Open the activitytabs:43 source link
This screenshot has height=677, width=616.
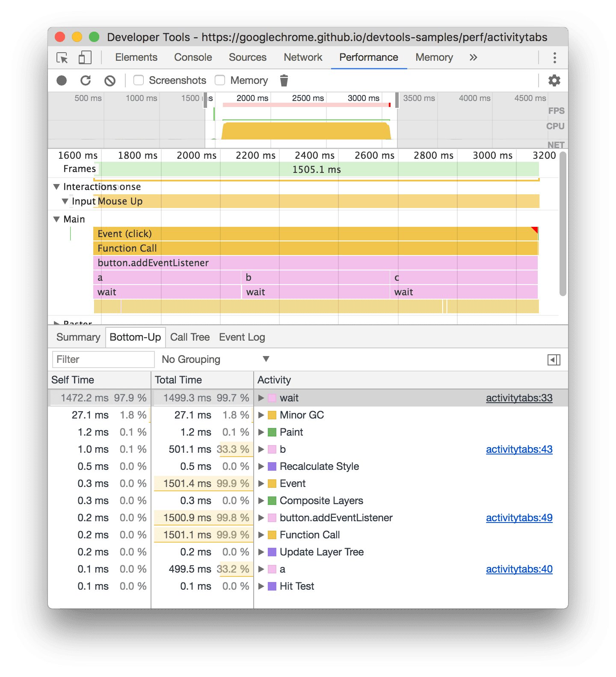click(519, 449)
